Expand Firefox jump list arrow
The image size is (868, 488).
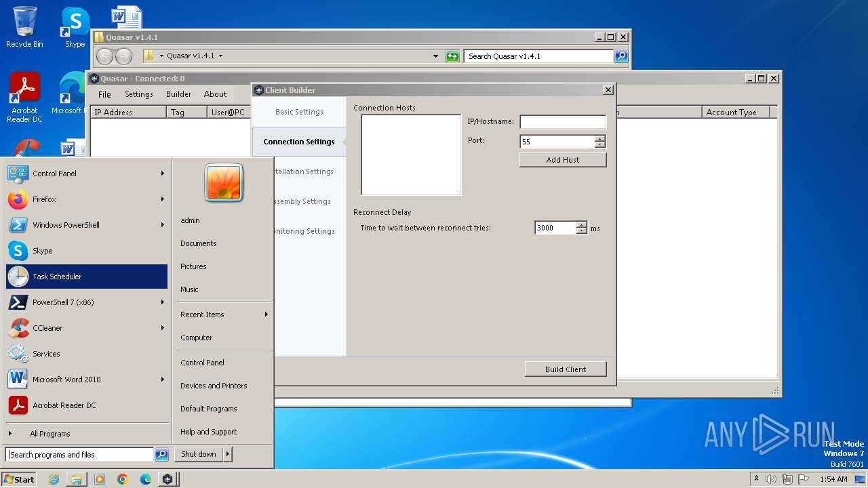pos(163,199)
